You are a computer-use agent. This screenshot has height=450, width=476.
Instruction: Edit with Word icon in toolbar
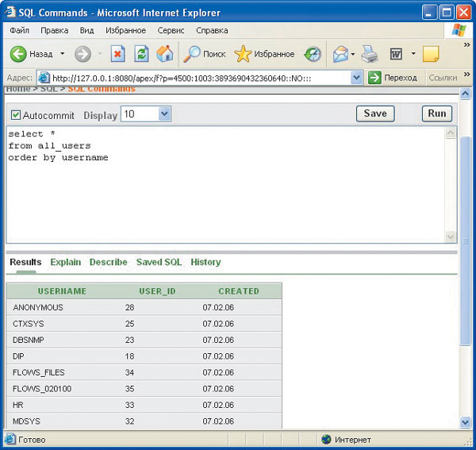click(396, 54)
